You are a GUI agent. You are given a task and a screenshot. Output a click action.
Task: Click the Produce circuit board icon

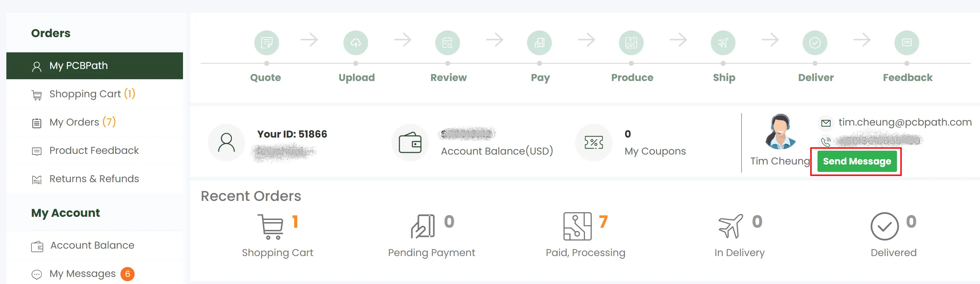point(631,43)
